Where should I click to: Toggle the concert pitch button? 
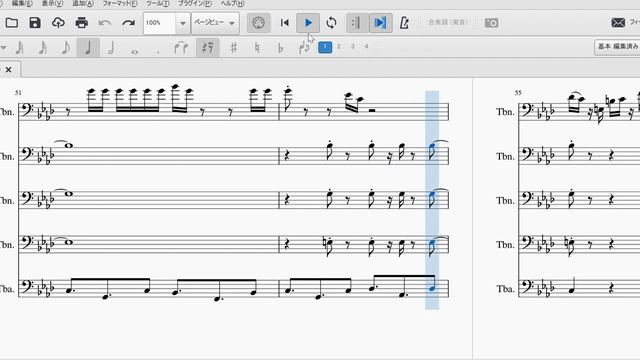448,22
